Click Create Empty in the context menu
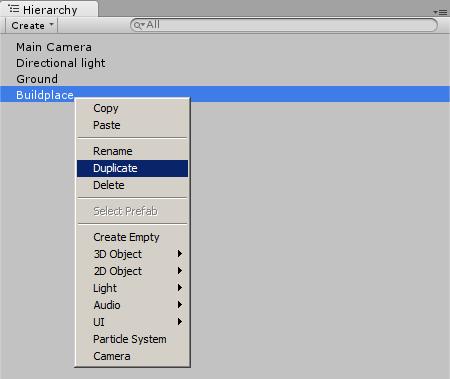 click(x=132, y=237)
